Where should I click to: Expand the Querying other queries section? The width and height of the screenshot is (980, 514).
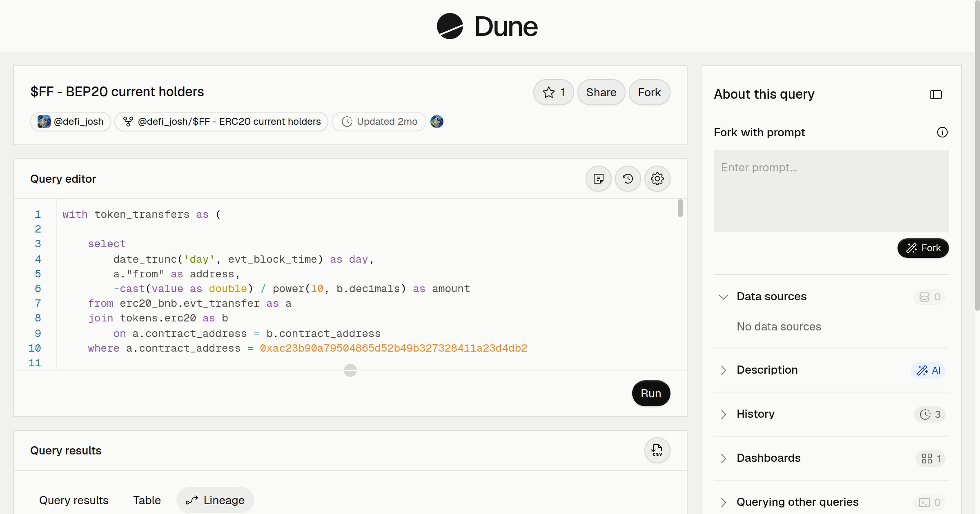point(723,502)
